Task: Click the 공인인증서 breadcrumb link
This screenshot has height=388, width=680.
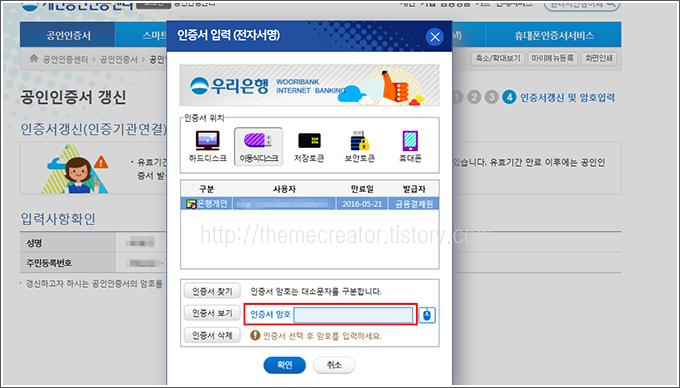Action: pyautogui.click(x=118, y=59)
